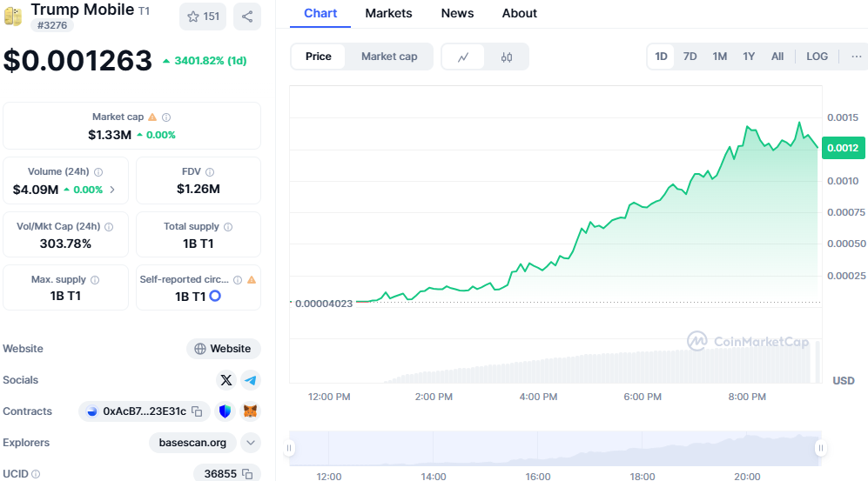Click the $0.001263 price value
The image size is (868, 481).
pyautogui.click(x=77, y=60)
